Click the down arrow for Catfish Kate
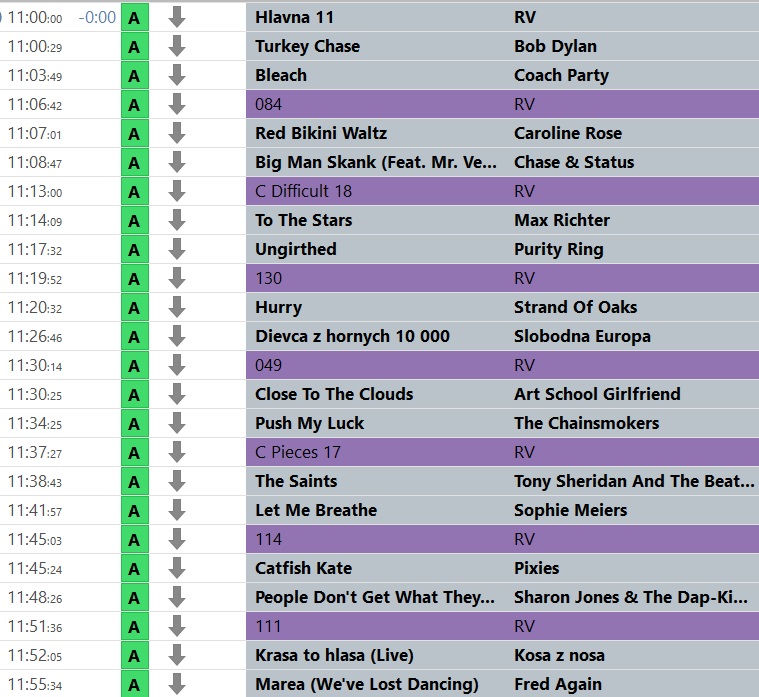 pyautogui.click(x=177, y=569)
